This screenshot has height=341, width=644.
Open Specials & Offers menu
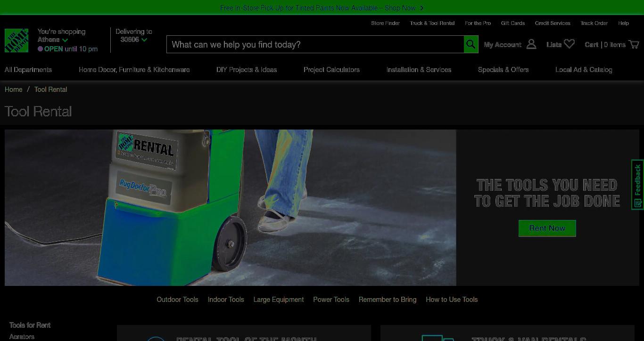[x=503, y=70]
